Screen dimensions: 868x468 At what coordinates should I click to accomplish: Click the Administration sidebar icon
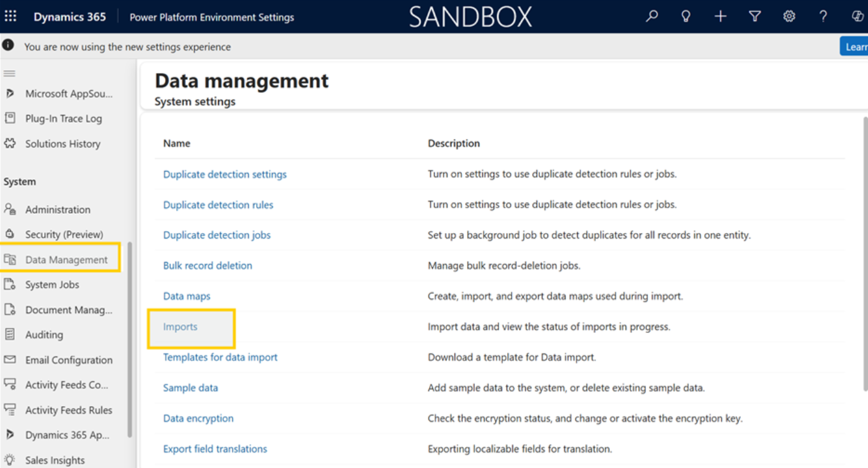pos(9,210)
